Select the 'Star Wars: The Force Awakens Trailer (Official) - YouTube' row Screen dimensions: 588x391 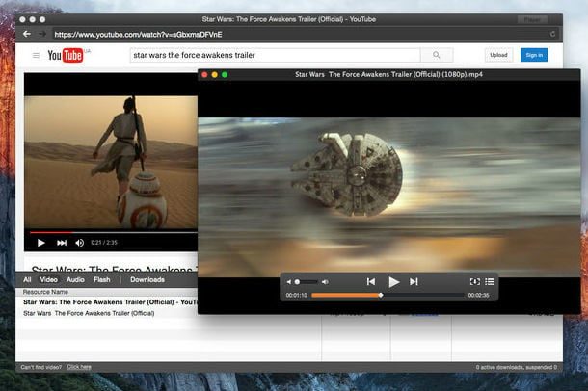[x=110, y=301]
